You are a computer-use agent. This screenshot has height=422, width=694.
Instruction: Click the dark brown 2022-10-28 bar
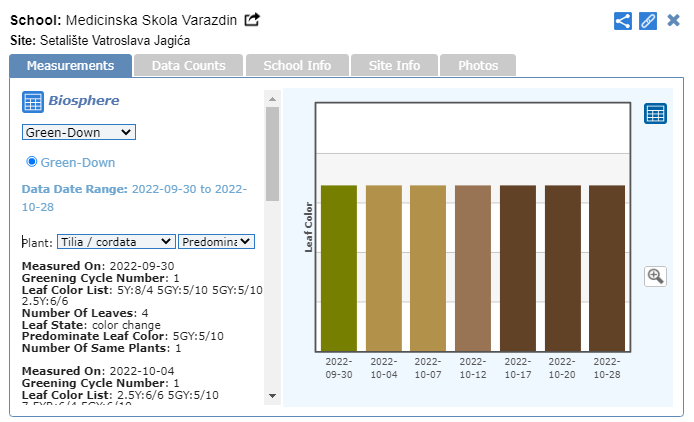click(x=607, y=268)
